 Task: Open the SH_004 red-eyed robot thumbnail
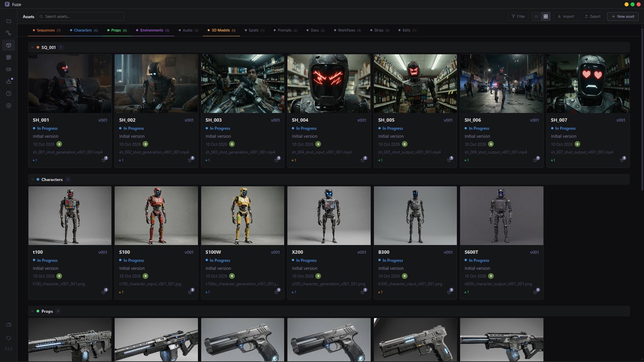329,84
